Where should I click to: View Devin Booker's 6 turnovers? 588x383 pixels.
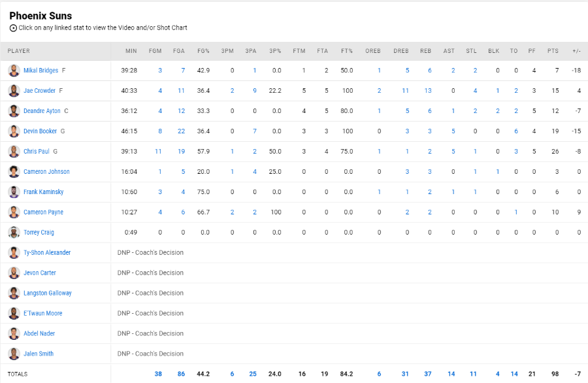click(x=516, y=131)
